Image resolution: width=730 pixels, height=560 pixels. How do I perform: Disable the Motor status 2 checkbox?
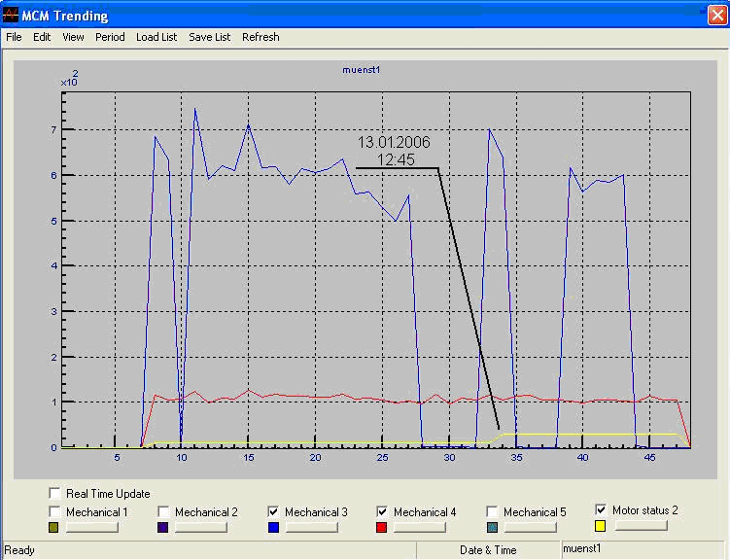tap(601, 509)
